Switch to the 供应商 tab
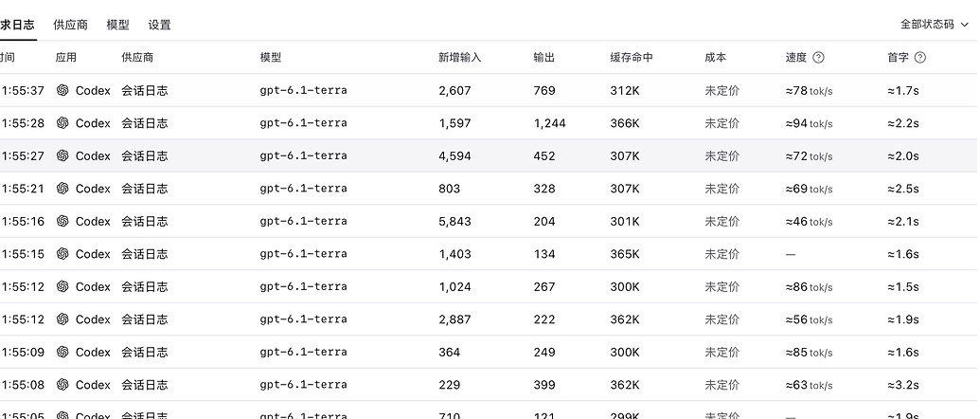This screenshot has width=980, height=419. click(x=71, y=25)
